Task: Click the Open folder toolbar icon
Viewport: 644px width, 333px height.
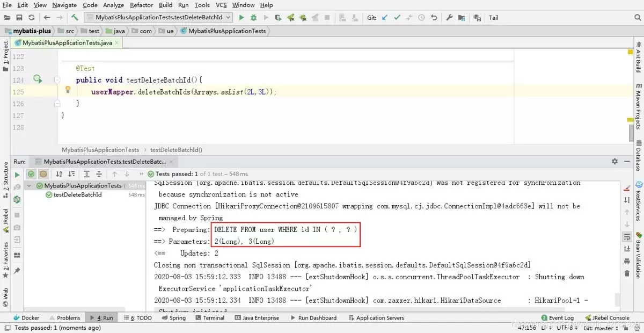Action: (8, 18)
